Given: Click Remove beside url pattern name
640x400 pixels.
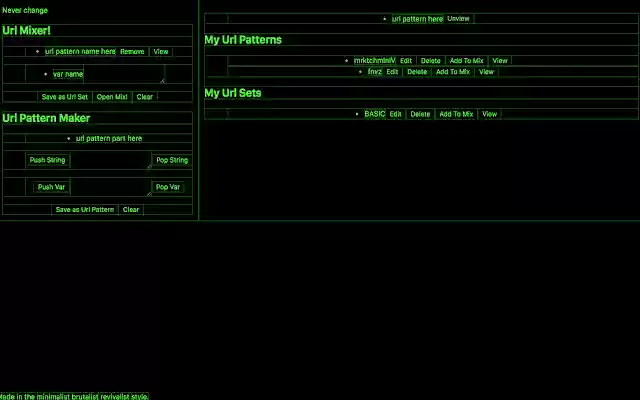Looking at the screenshot, I should (132, 51).
